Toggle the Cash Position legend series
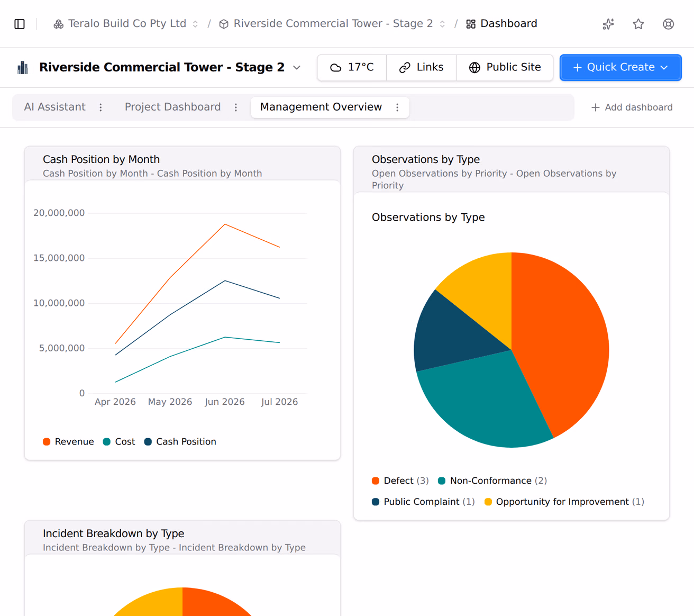This screenshot has height=616, width=694. coord(180,441)
